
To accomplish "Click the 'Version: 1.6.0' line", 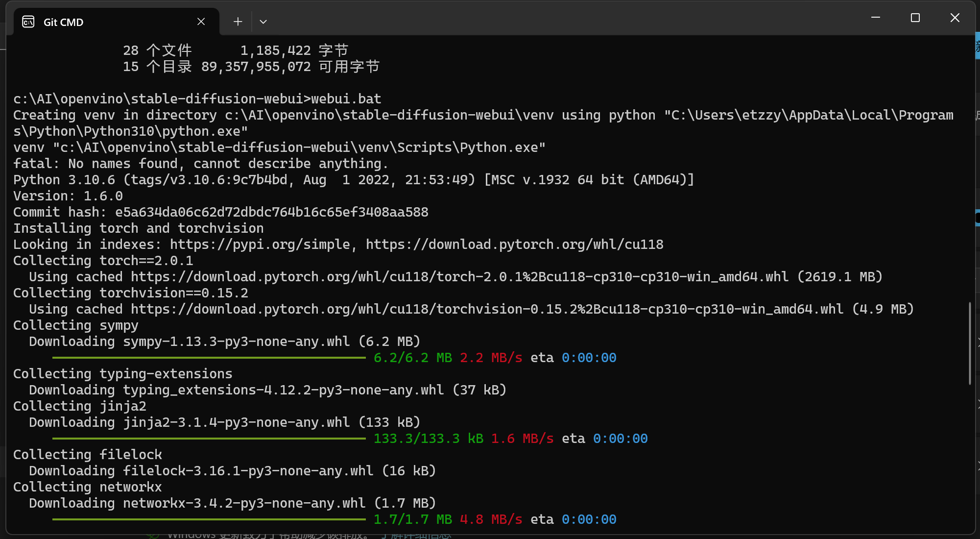I will pyautogui.click(x=68, y=196).
